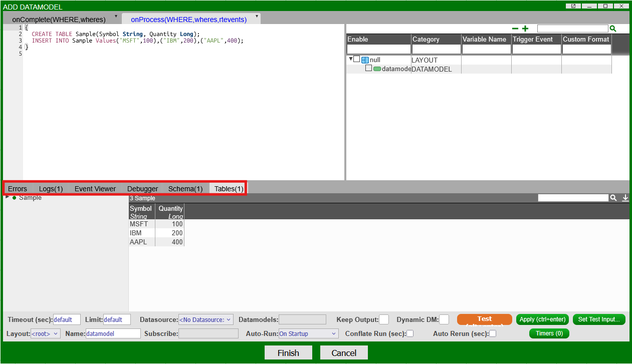Click the Timeout (sec) input field

[67, 319]
